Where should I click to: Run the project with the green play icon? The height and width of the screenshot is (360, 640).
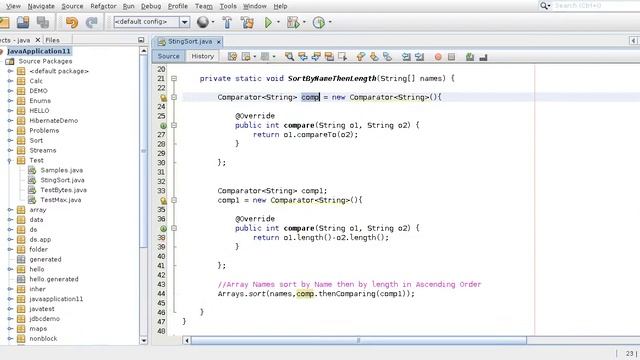pyautogui.click(x=268, y=22)
